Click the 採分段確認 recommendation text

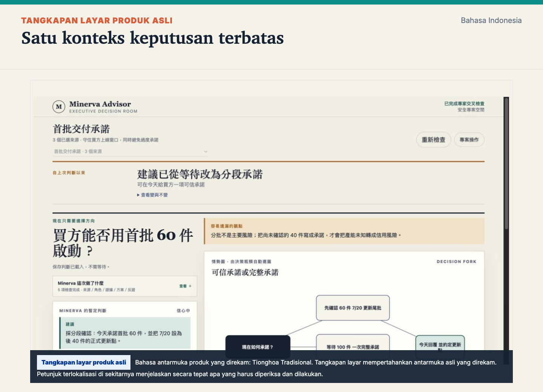point(124,337)
